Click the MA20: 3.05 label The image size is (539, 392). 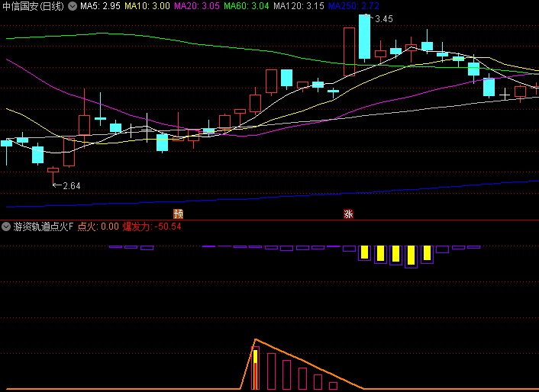197,6
